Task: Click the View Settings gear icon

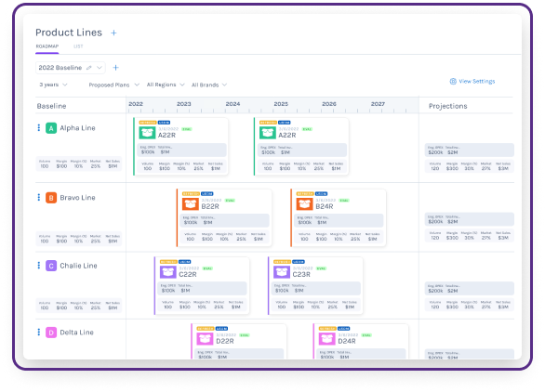Action: click(x=453, y=81)
